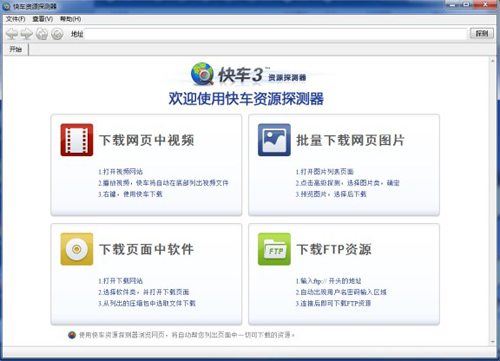Click the text 1.打开视频网站
The width and height of the screenshot is (500, 361).
[120, 172]
